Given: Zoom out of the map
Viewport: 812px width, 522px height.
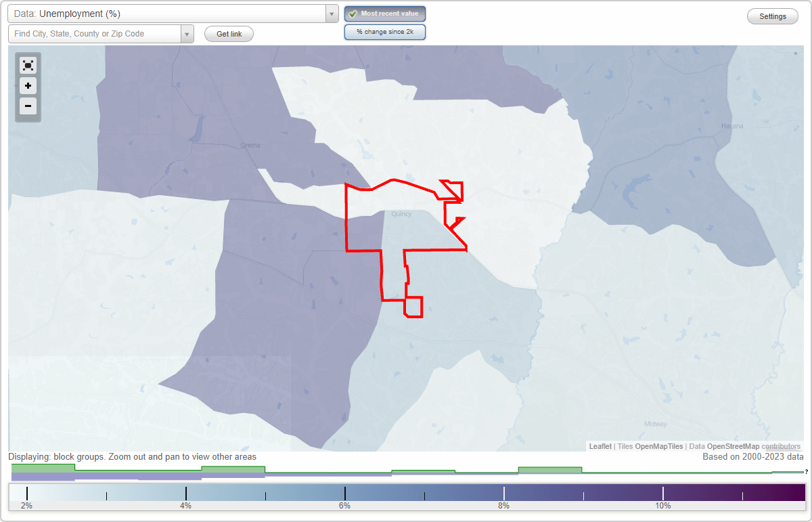Looking at the screenshot, I should click(28, 106).
